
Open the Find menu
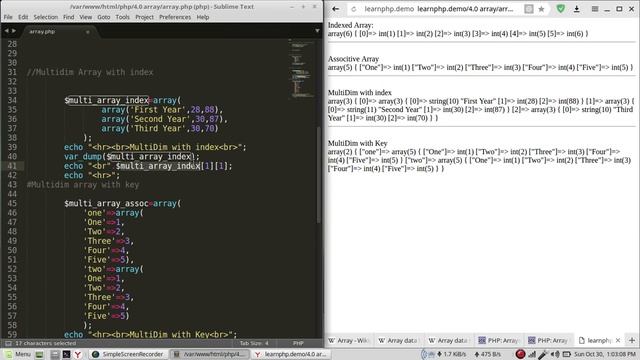69,17
